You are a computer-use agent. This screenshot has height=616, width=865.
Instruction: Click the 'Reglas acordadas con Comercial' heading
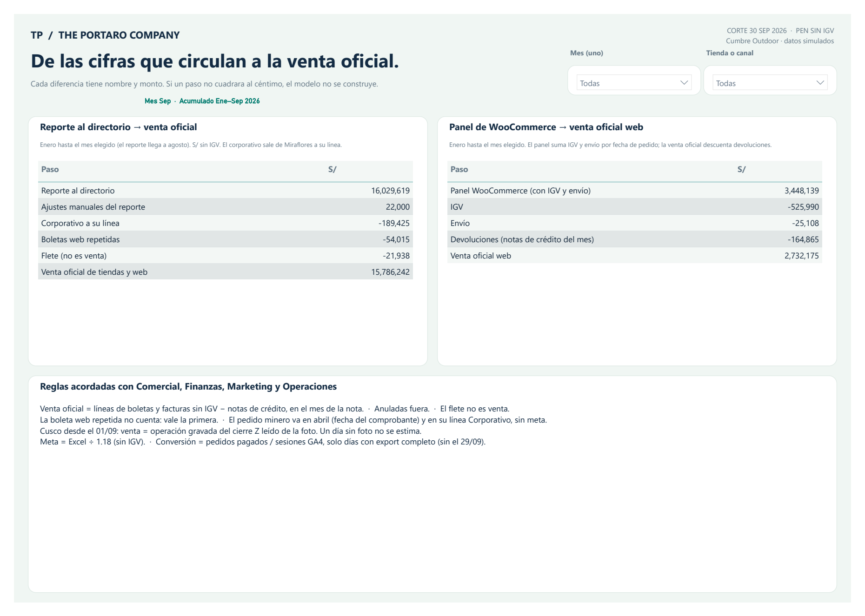188,386
